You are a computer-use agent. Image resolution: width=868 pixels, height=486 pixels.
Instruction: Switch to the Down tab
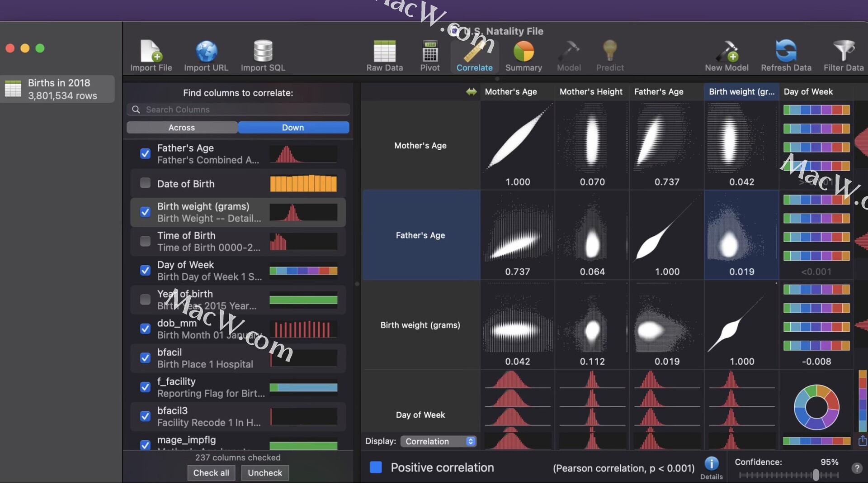coord(293,128)
